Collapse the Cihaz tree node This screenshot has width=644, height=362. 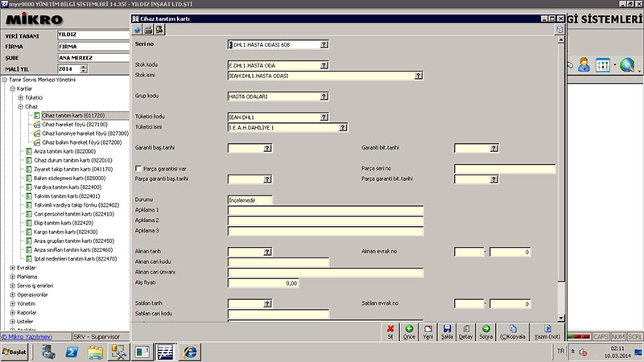tap(21, 107)
